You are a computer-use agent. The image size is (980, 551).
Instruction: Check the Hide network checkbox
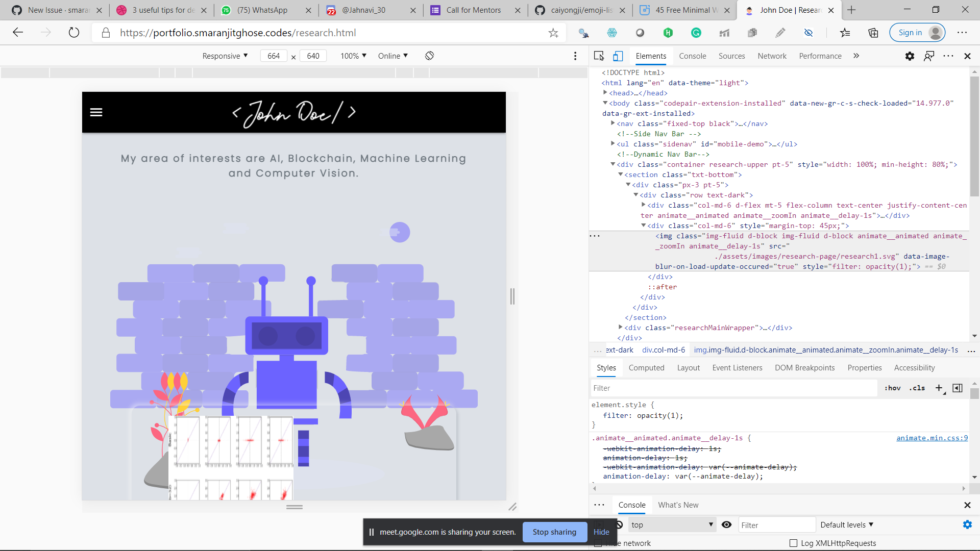(x=598, y=543)
